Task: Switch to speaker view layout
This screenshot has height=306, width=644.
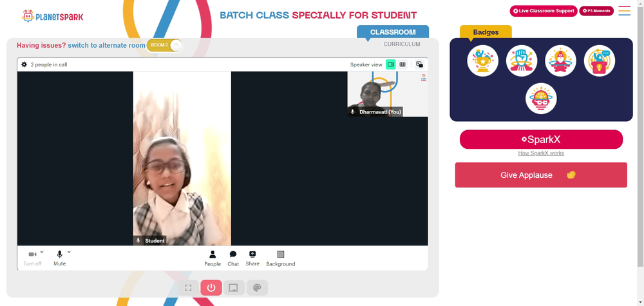Action: point(390,64)
